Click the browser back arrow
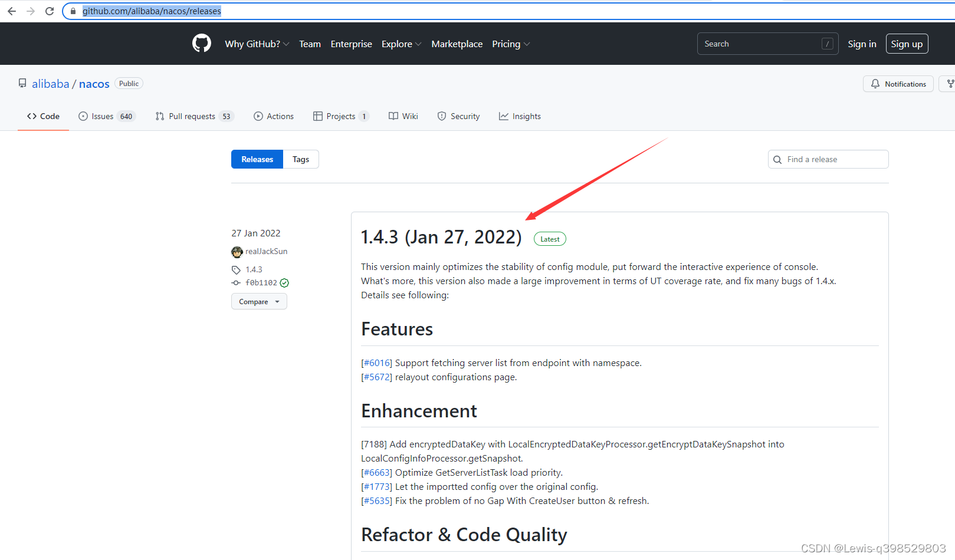 pos(12,11)
